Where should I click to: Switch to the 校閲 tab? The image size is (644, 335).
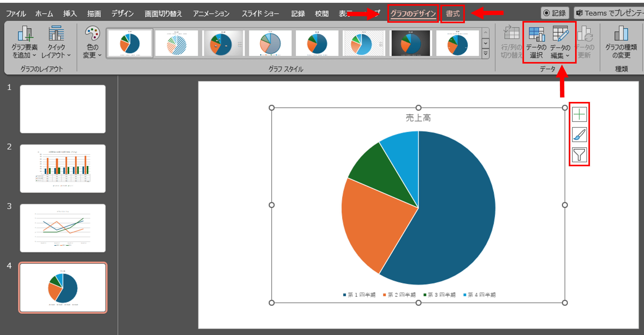point(322,13)
